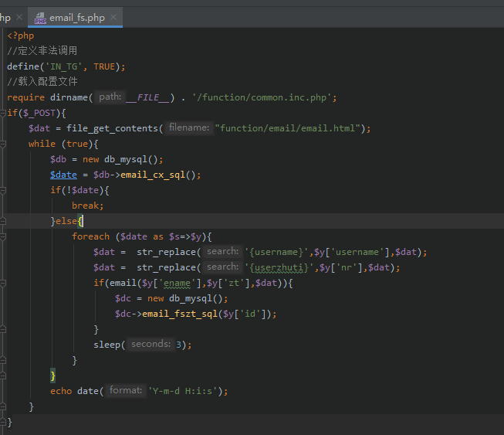Click the email_cx_sql method call
Viewport: 504px width, 435px height.
151,175
